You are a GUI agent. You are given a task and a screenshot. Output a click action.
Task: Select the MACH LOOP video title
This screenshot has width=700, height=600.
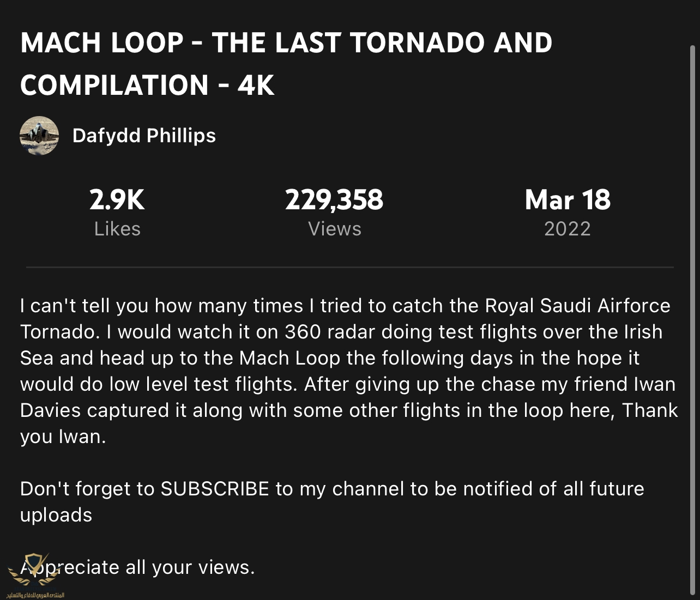pyautogui.click(x=286, y=64)
